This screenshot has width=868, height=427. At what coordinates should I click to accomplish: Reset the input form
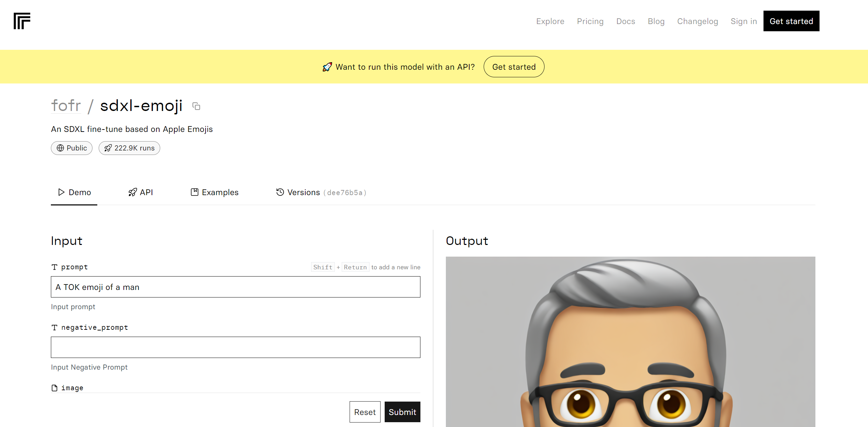click(365, 412)
